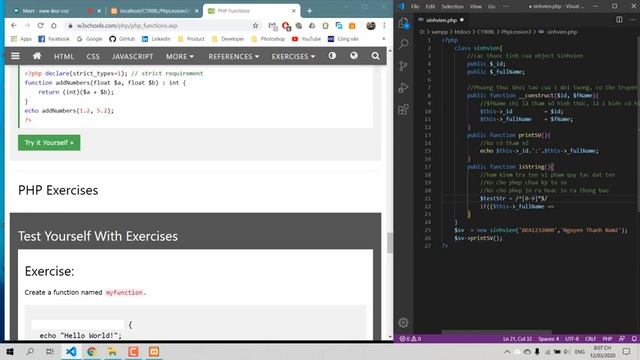Open the w3schools search magnifier icon
Viewport: 640px width, 360px height.
click(376, 56)
